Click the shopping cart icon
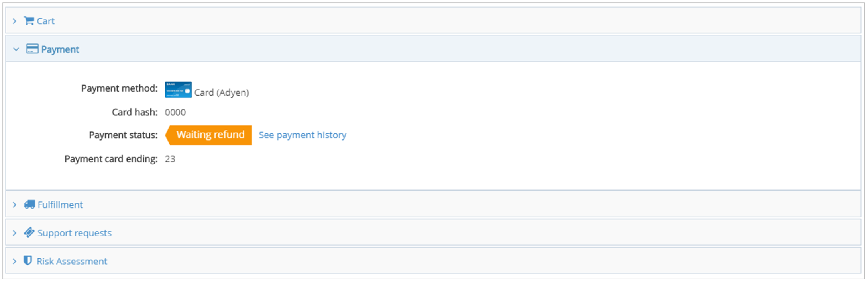The height and width of the screenshot is (283, 868). point(29,21)
